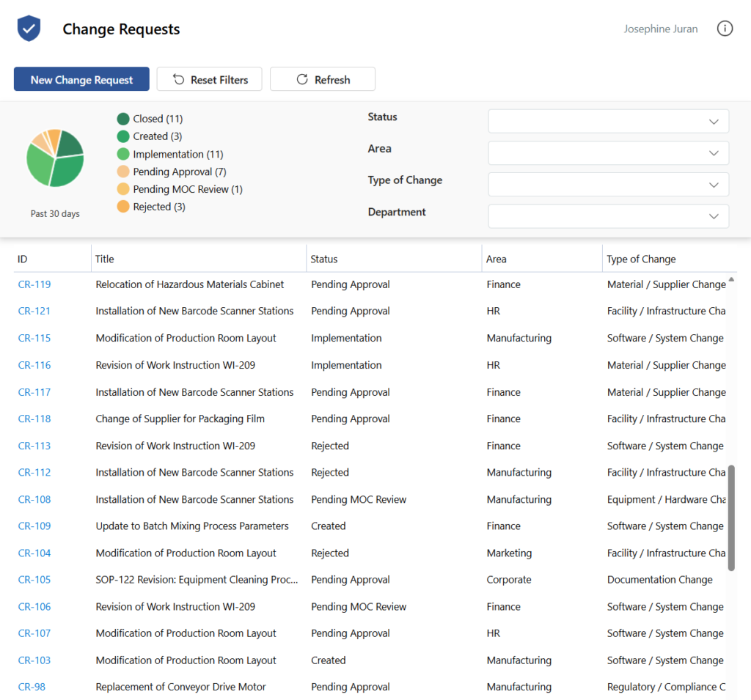This screenshot has height=700, width=751.
Task: Select title Change of Supplier for Packaging Film
Action: pyautogui.click(x=180, y=419)
